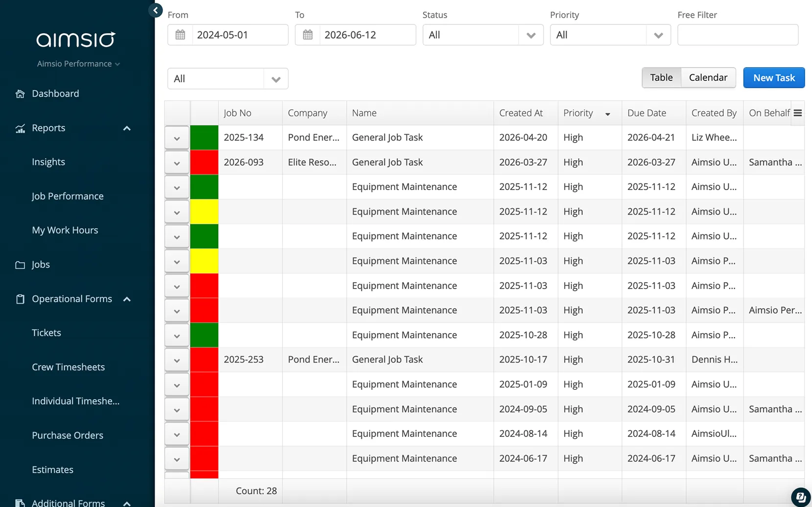Screen dimensions: 812x507
Task: Open the From date calendar icon
Action: 180,35
